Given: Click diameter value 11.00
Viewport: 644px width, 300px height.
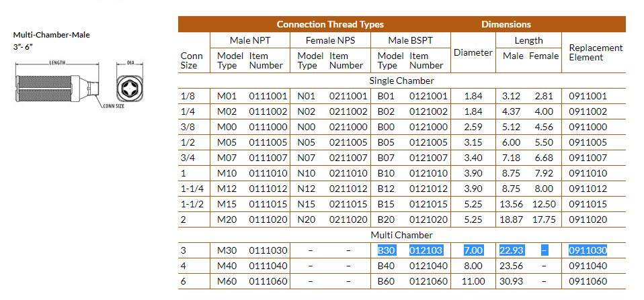Looking at the screenshot, I should [473, 282].
